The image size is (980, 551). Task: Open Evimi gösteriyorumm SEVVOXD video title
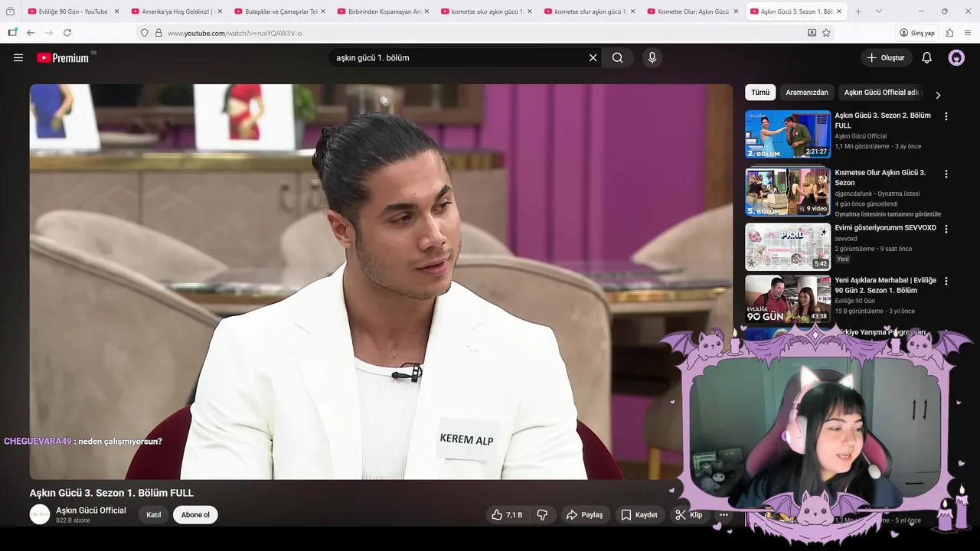pos(885,228)
